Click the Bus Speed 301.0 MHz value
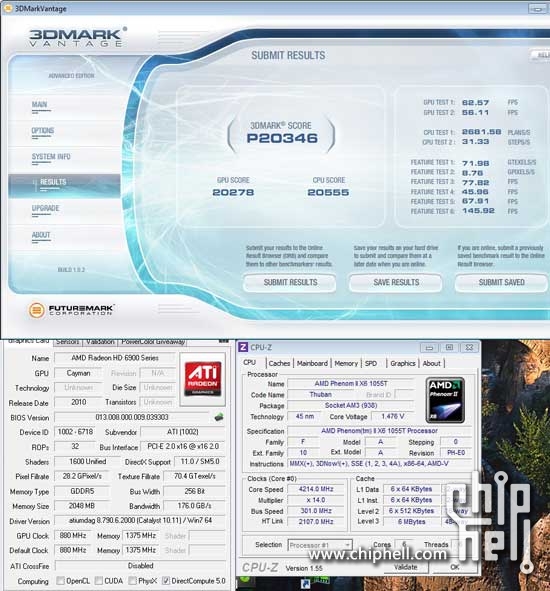The height and width of the screenshot is (591, 550). (316, 511)
